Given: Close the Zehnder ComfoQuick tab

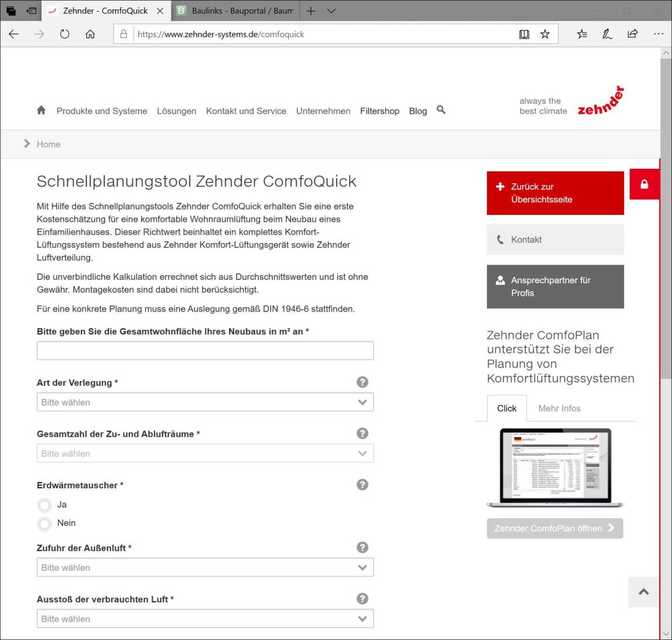Looking at the screenshot, I should pyautogui.click(x=160, y=11).
